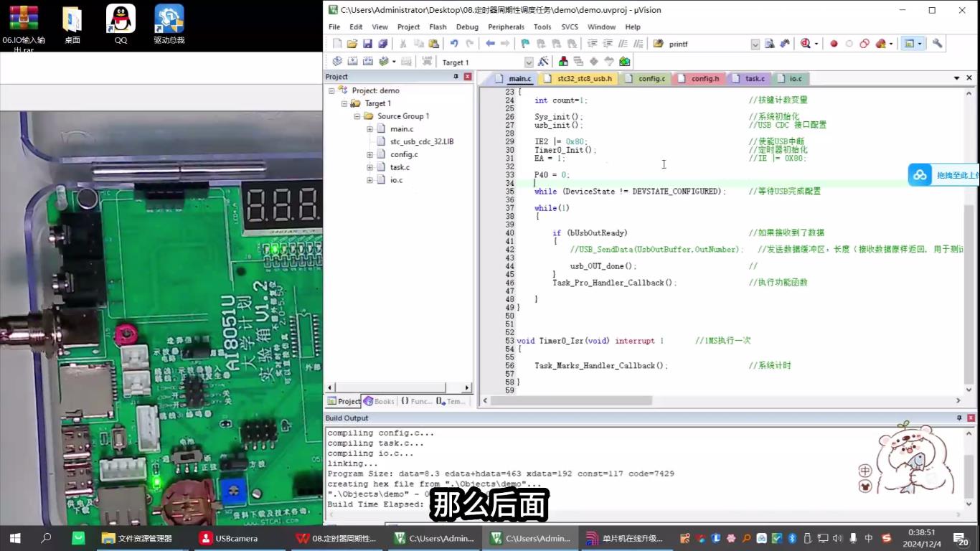
Task: Switch to the task.c editor tab
Action: tap(754, 78)
